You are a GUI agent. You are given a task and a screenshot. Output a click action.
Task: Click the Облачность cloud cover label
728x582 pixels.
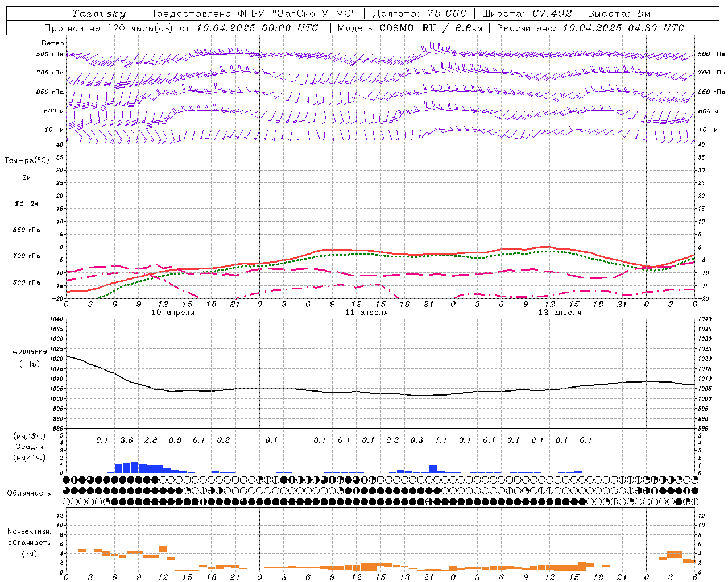coord(29,493)
